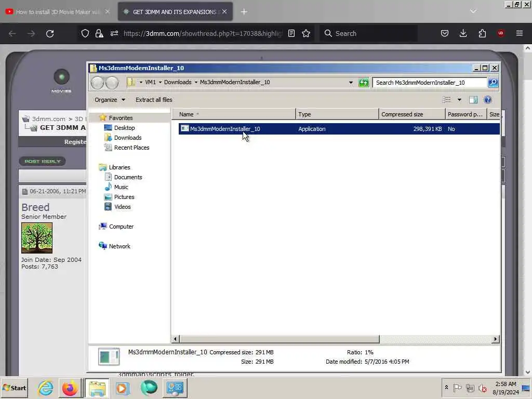Open Recent Places in navigation pane

click(x=131, y=148)
